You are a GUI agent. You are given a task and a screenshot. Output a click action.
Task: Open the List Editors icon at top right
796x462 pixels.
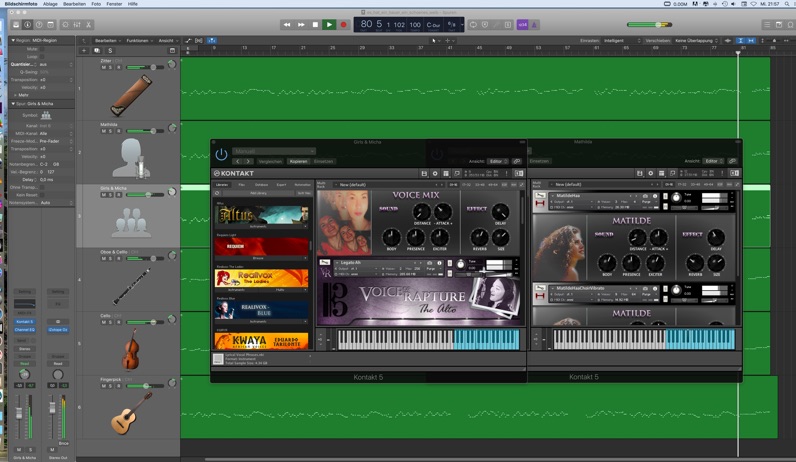point(767,24)
